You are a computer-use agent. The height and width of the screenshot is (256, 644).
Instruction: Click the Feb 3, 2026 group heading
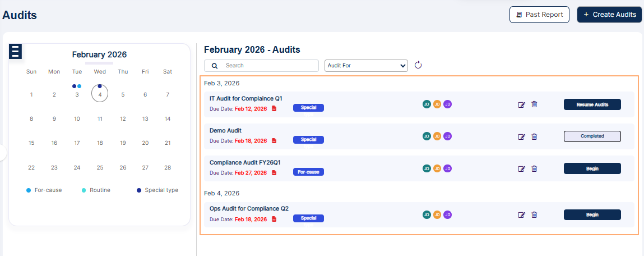[x=222, y=83]
